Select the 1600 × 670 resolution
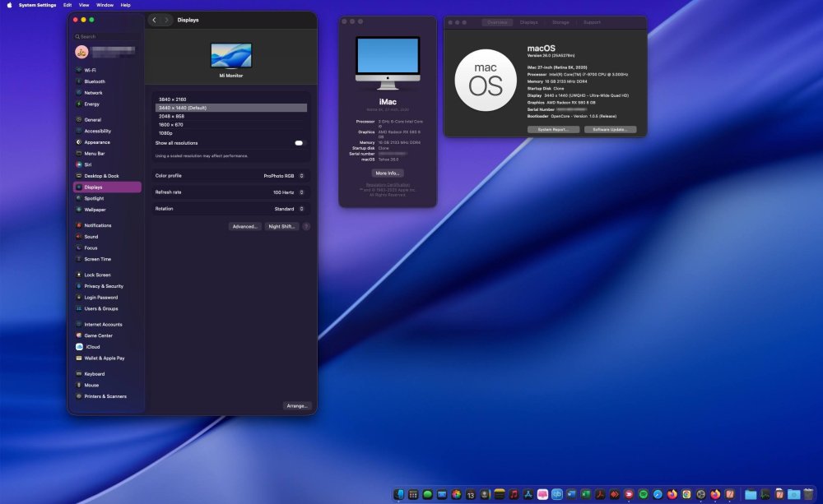This screenshot has height=504, width=823. 231,125
